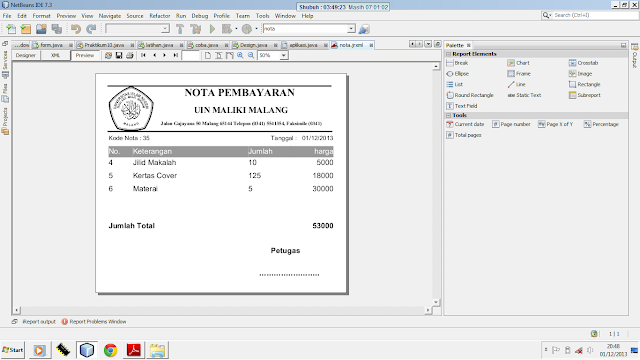Open the 50% zoom dropdown
This screenshot has width=640, height=360.
click(283, 55)
